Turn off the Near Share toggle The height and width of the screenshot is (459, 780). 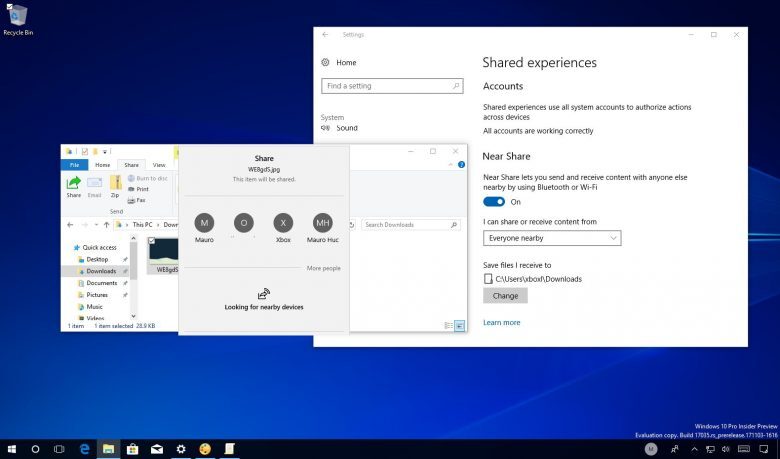494,201
